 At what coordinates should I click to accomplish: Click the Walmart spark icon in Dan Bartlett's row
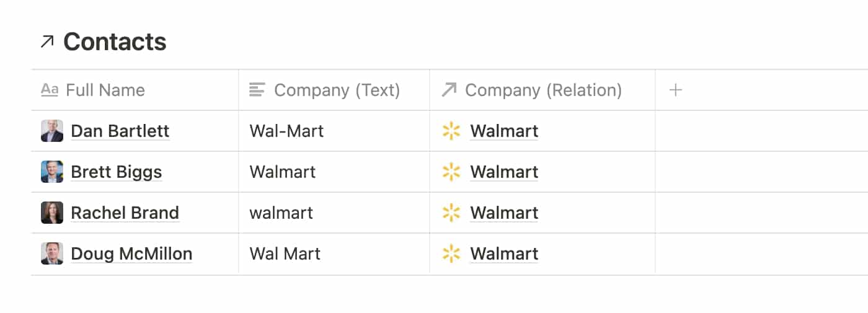pyautogui.click(x=451, y=131)
